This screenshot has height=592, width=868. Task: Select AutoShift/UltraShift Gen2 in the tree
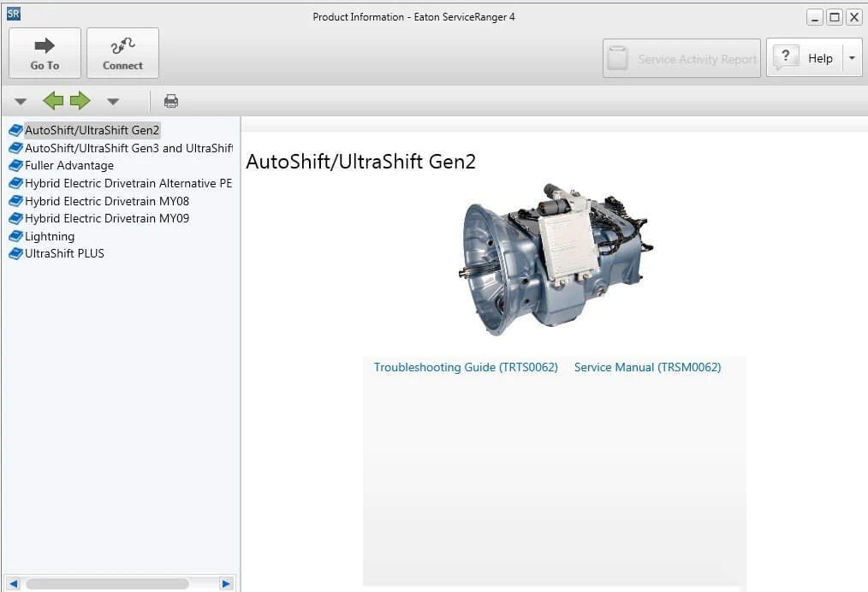(x=92, y=131)
